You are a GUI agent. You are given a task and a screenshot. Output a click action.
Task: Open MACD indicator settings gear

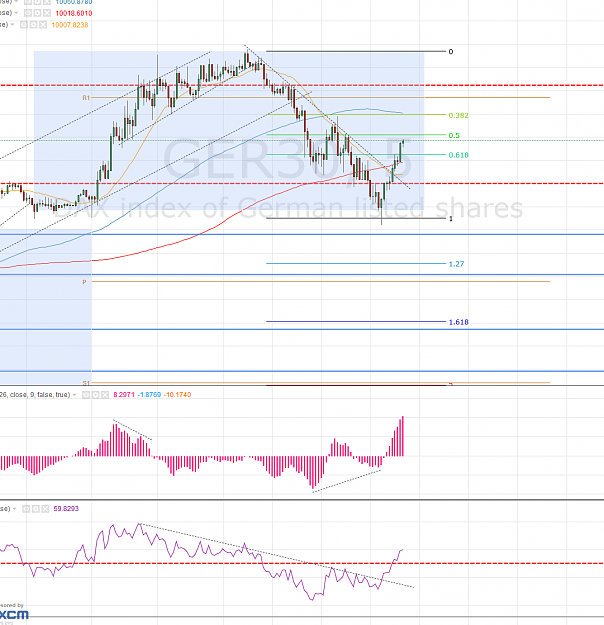pyautogui.click(x=95, y=395)
